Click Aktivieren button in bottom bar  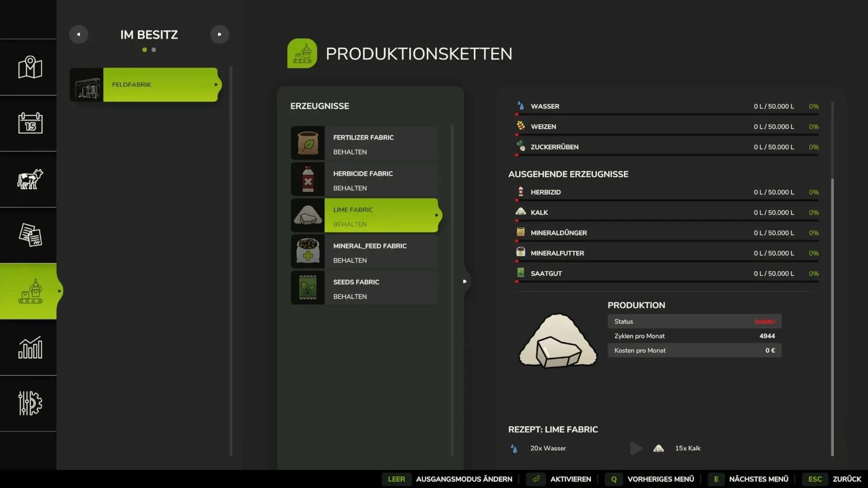pos(570,479)
